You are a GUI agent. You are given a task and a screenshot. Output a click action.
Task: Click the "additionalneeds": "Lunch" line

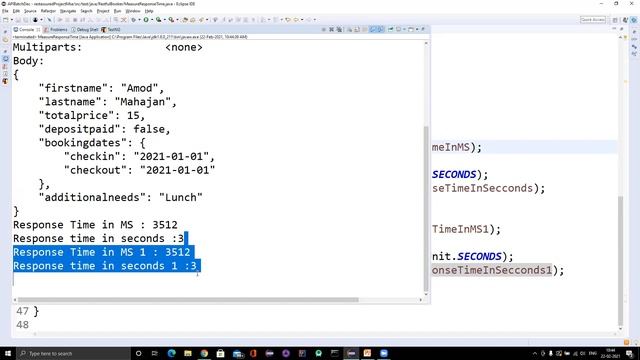pyautogui.click(x=120, y=198)
